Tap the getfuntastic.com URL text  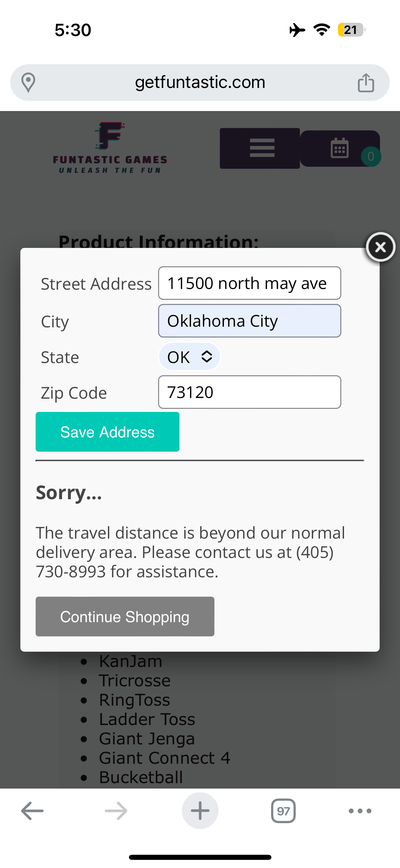[200, 83]
